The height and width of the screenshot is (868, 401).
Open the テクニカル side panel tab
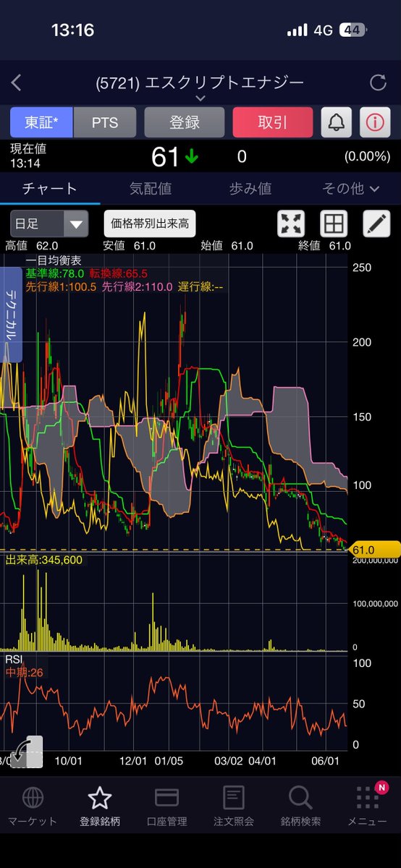tap(12, 315)
